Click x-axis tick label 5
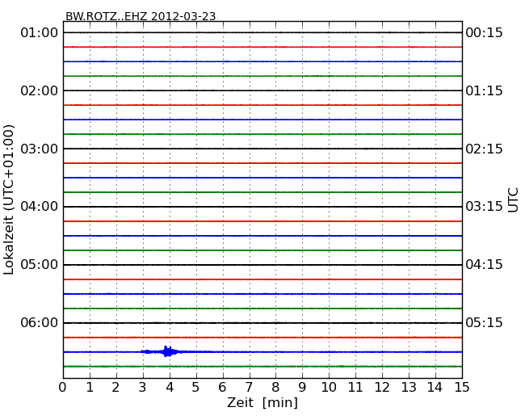This screenshot has width=525, height=420. pyautogui.click(x=195, y=387)
